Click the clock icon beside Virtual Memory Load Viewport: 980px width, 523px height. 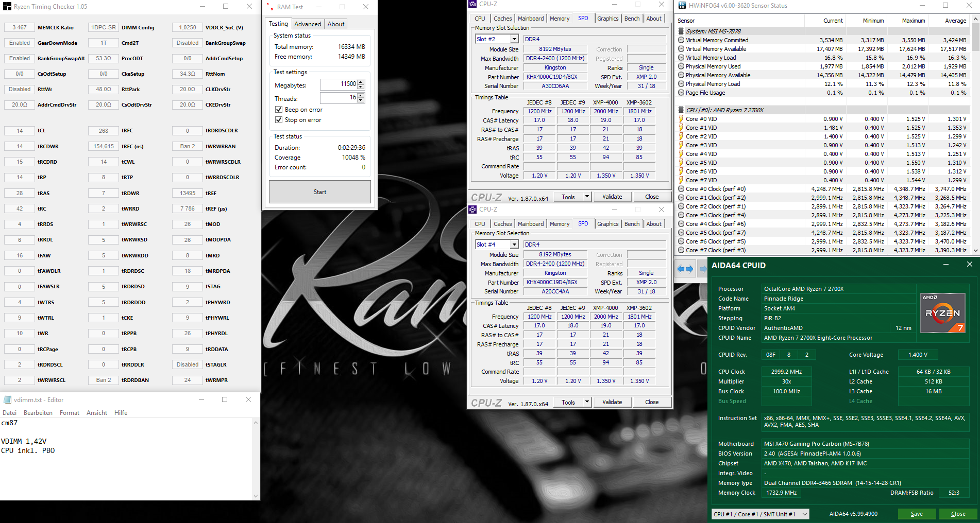681,58
